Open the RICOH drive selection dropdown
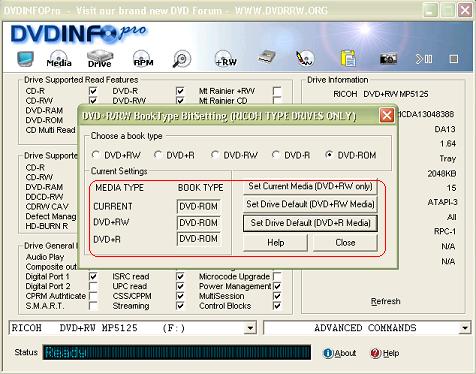Viewport: 476px width, 374px height. pyautogui.click(x=250, y=328)
